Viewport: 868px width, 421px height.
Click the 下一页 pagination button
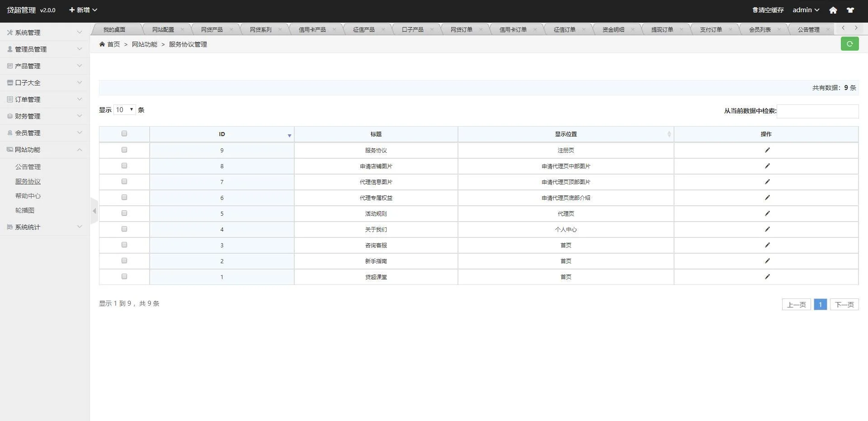coord(844,304)
